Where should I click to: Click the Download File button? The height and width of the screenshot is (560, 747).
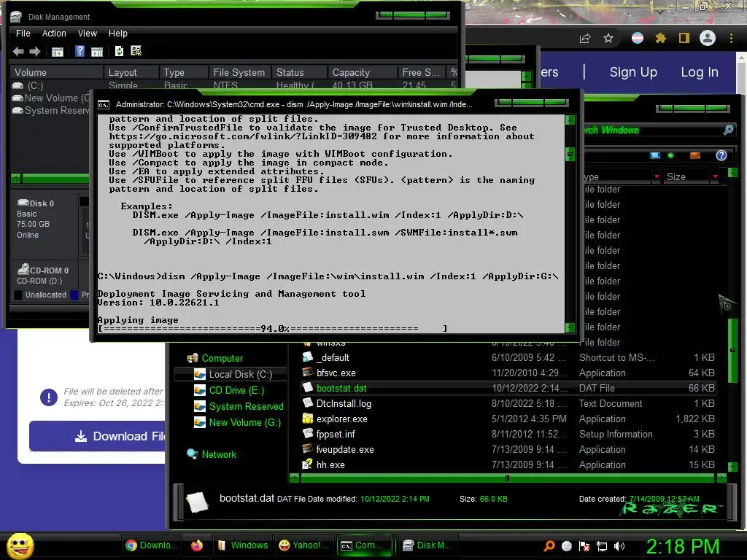pos(98,436)
